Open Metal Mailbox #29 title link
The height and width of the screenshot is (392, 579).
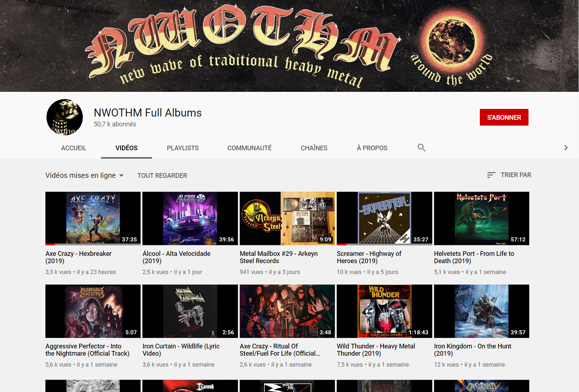279,257
